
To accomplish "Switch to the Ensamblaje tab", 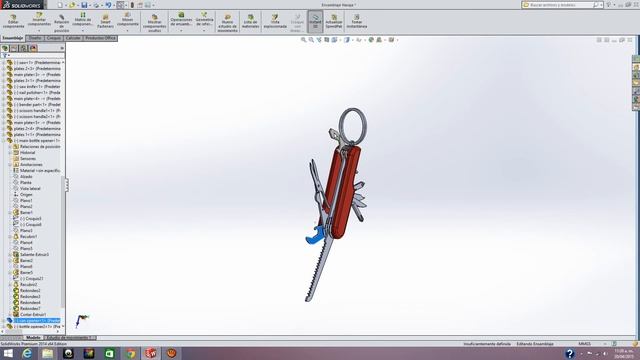I will (x=13, y=38).
